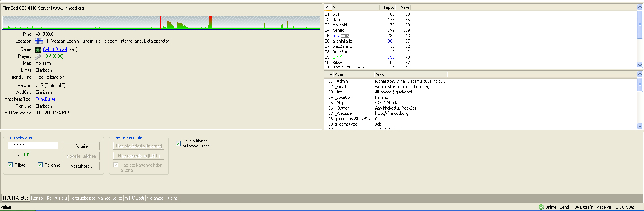Select the Metamod Plugins tab
Viewport: 644px width, 211px height.
(x=162, y=198)
